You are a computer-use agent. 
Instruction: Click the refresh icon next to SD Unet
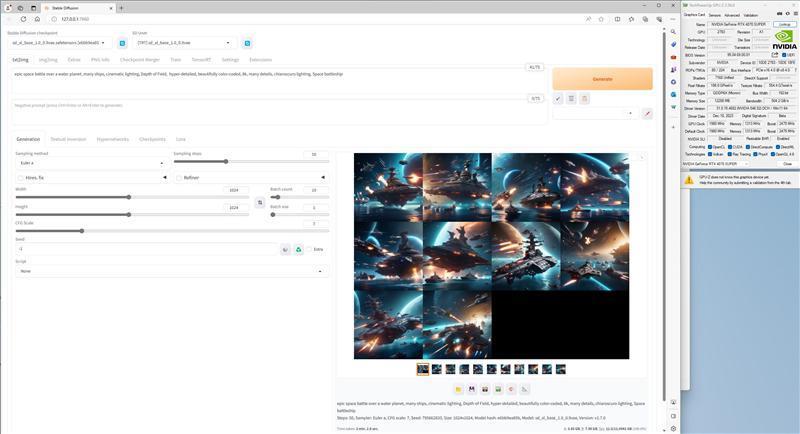click(247, 43)
